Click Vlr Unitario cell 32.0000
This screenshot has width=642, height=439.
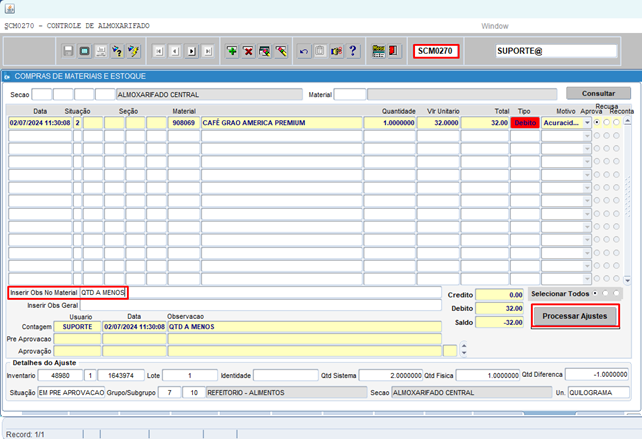click(439, 123)
